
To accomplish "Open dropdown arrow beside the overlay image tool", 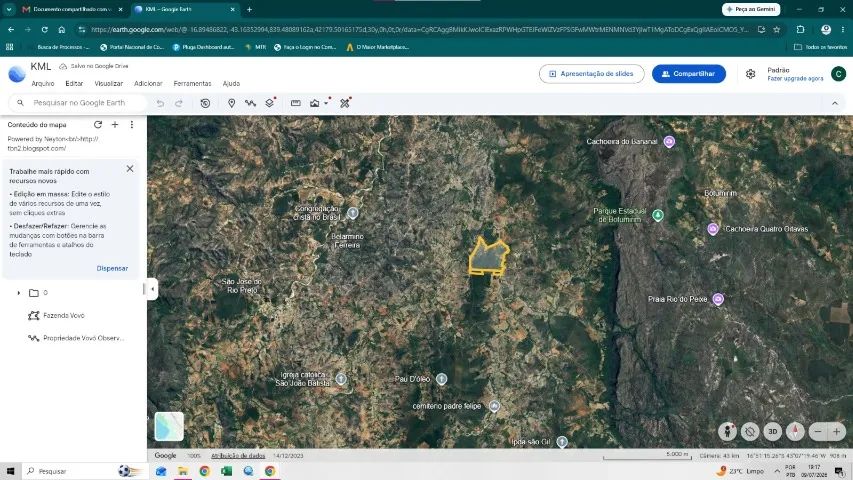I will [326, 103].
